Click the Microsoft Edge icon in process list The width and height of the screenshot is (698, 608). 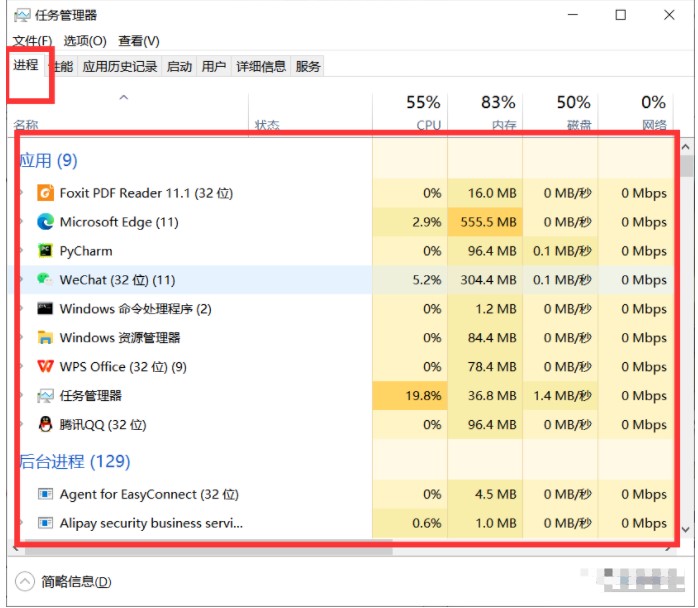pos(45,222)
